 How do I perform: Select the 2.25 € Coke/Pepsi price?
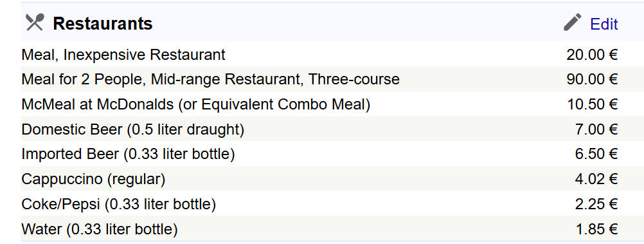click(596, 203)
